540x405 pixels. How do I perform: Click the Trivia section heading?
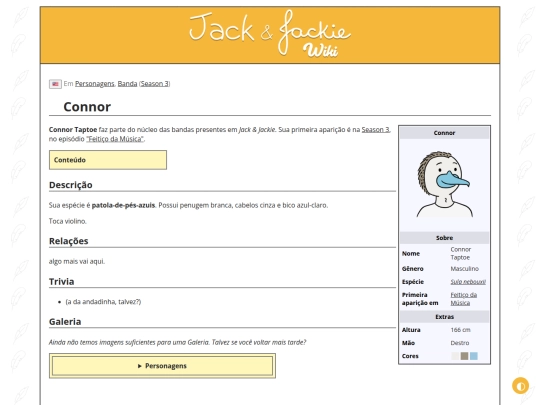[x=61, y=282]
